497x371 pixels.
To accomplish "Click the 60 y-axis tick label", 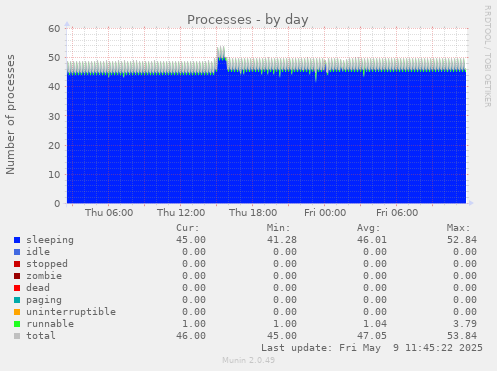I will click(x=54, y=29).
